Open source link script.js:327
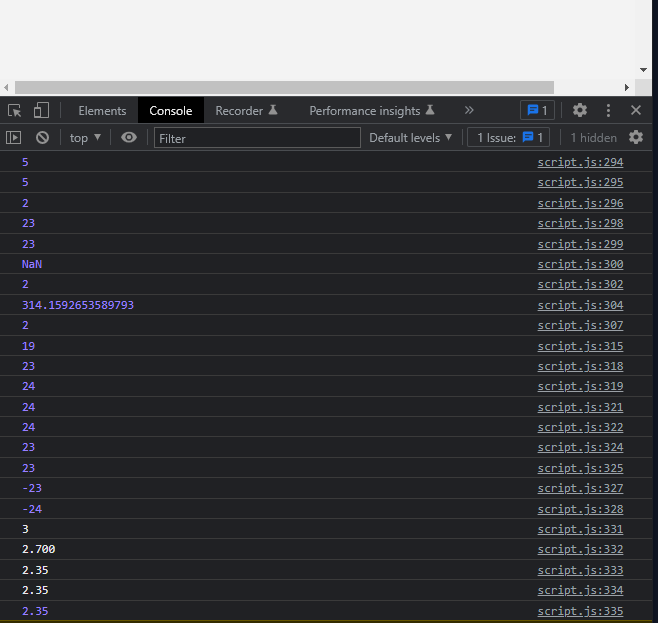 580,489
